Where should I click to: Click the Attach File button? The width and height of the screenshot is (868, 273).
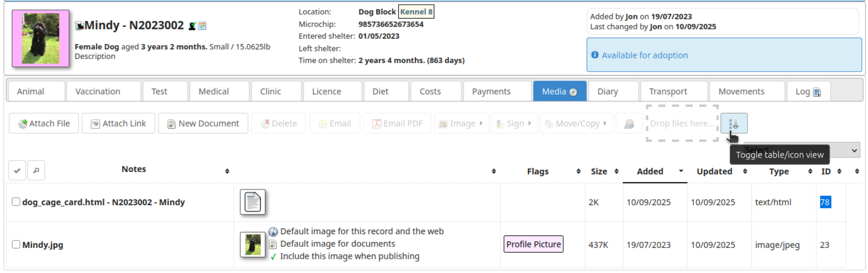44,124
